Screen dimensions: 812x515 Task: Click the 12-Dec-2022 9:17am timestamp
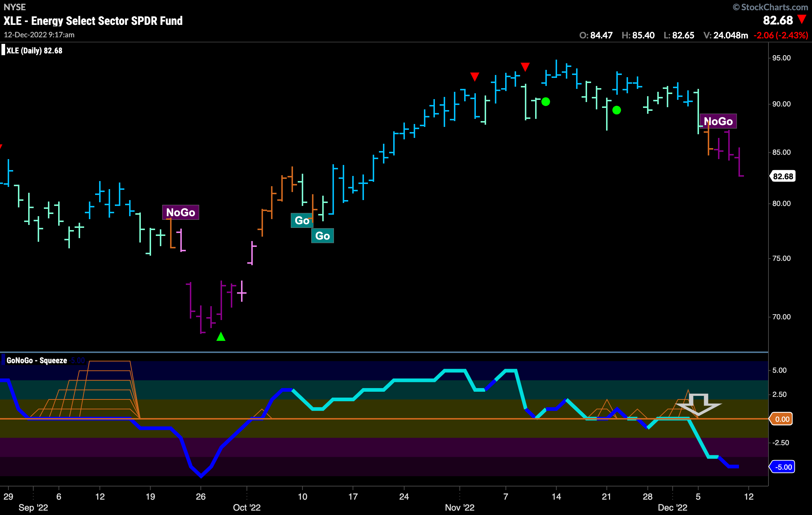coord(39,35)
